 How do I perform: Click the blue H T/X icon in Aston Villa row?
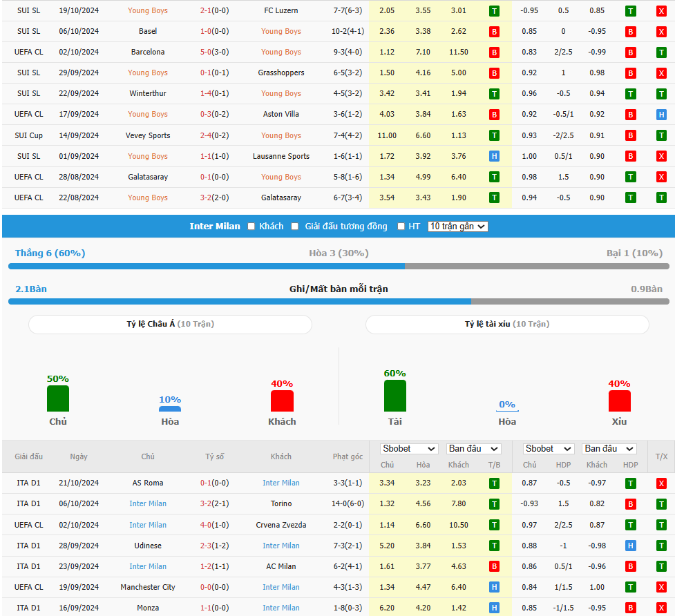tap(661, 115)
